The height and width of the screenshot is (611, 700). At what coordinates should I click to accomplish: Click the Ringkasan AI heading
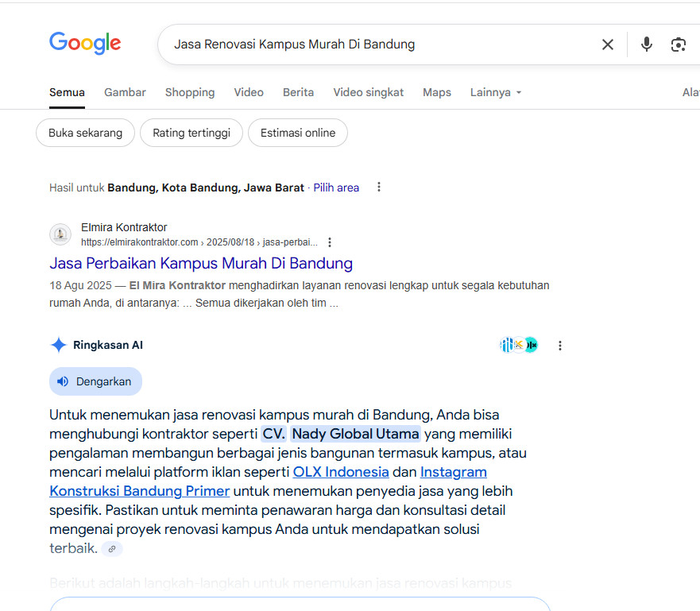click(x=108, y=345)
